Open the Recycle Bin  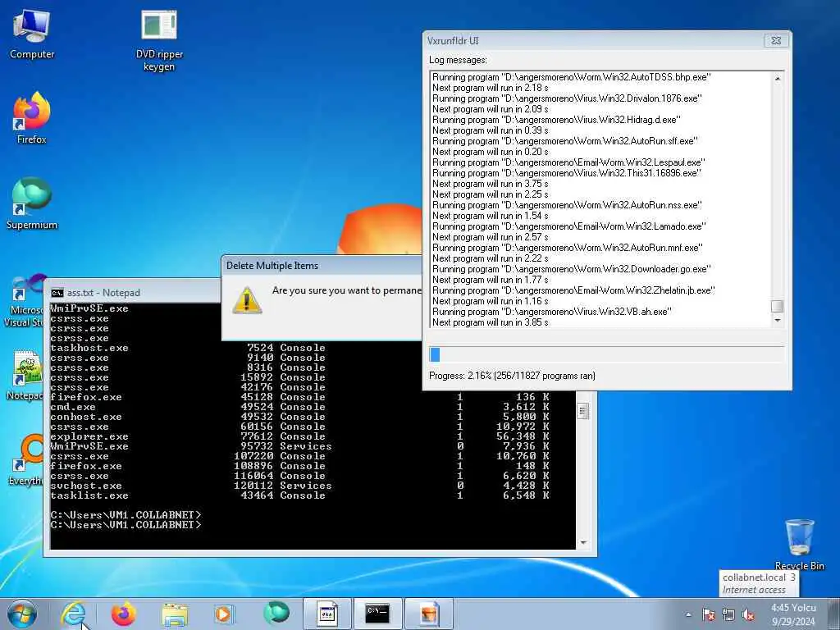[x=799, y=545]
